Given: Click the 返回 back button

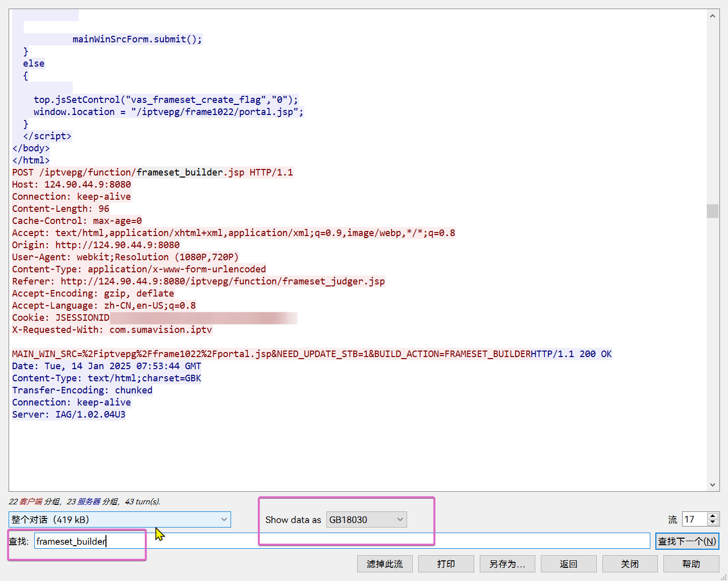Looking at the screenshot, I should pos(569,564).
